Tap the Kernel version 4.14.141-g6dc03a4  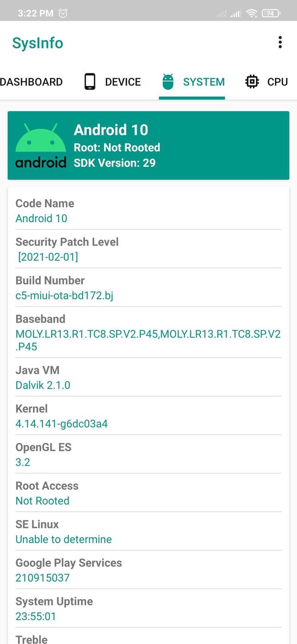(62, 424)
